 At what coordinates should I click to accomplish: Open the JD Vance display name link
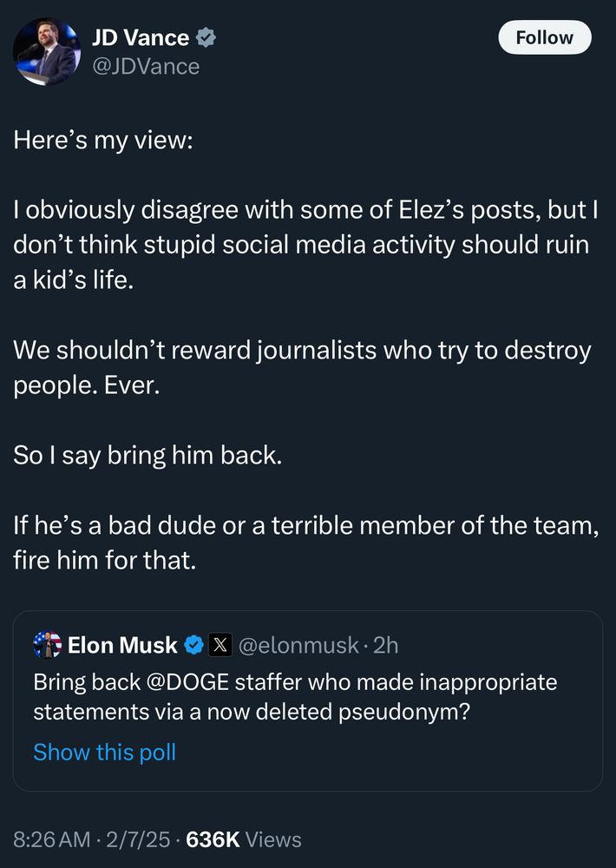(141, 38)
